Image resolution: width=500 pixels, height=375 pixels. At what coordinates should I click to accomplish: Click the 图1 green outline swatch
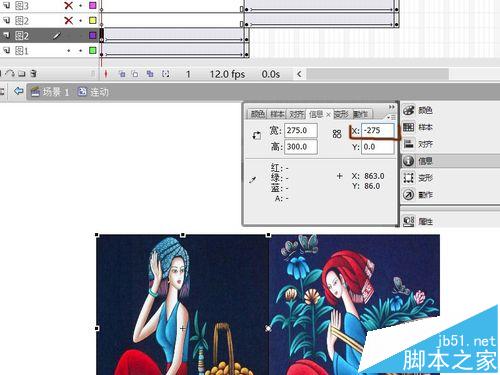pos(93,50)
